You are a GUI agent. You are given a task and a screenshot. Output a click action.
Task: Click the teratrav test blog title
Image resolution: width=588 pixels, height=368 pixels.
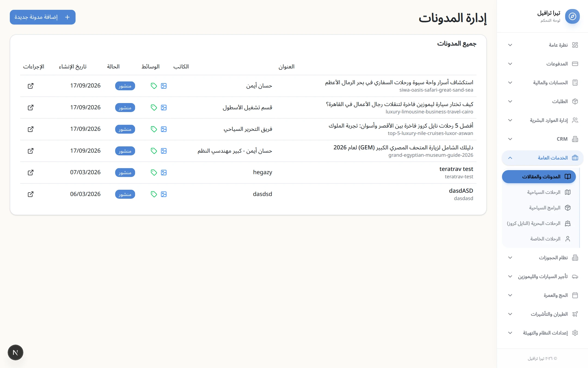point(456,169)
